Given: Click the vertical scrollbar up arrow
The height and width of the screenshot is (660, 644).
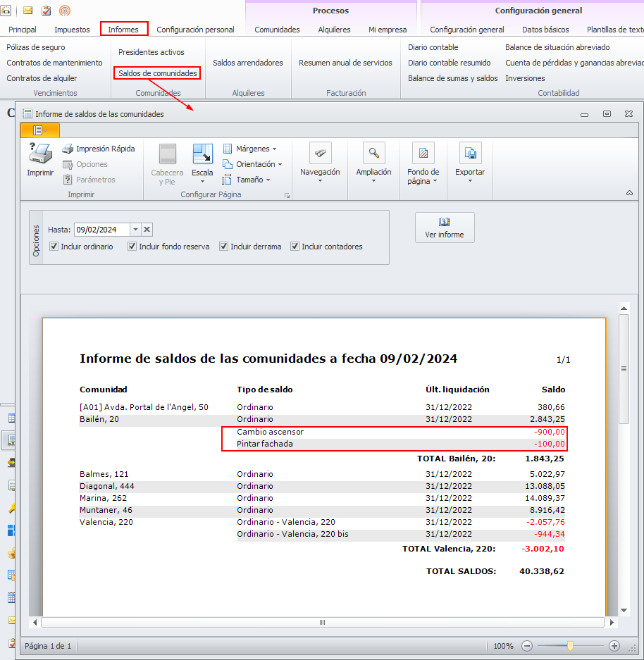Looking at the screenshot, I should coord(624,308).
